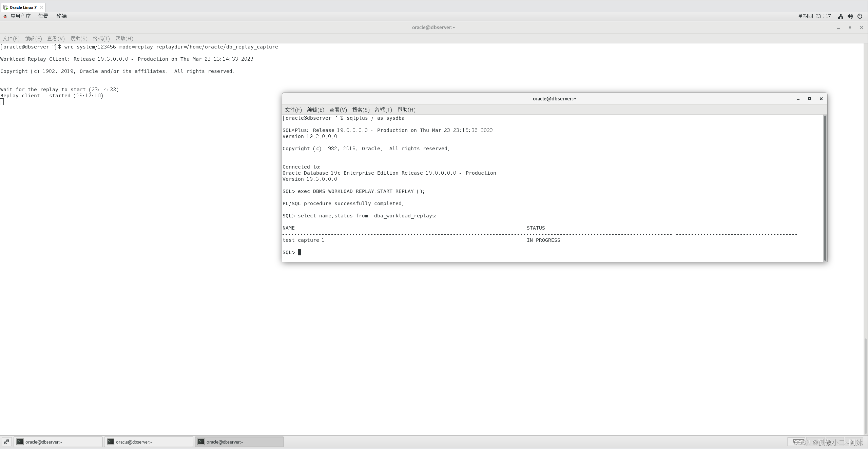Click the power icon in top panel

coord(860,16)
